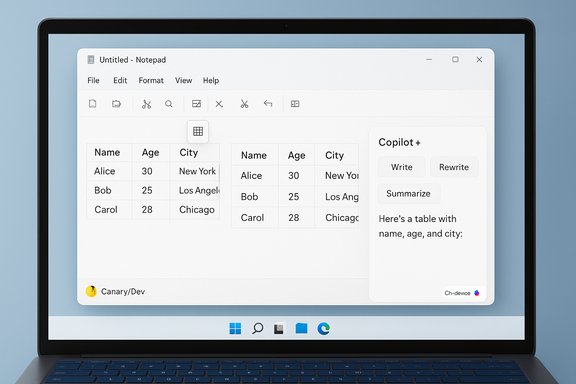Screen dimensions: 576x384
Task: Click the 'Here's a table with' response text
Action: 417,219
